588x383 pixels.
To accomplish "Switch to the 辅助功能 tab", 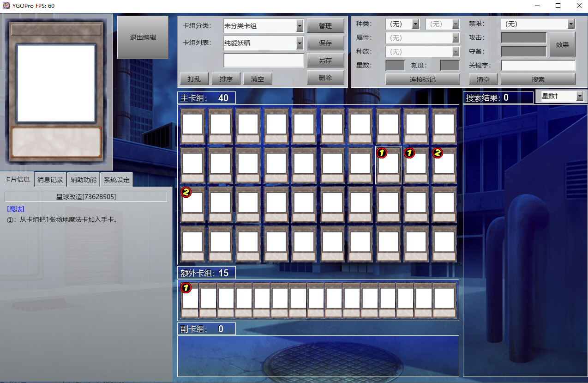I will click(x=83, y=180).
